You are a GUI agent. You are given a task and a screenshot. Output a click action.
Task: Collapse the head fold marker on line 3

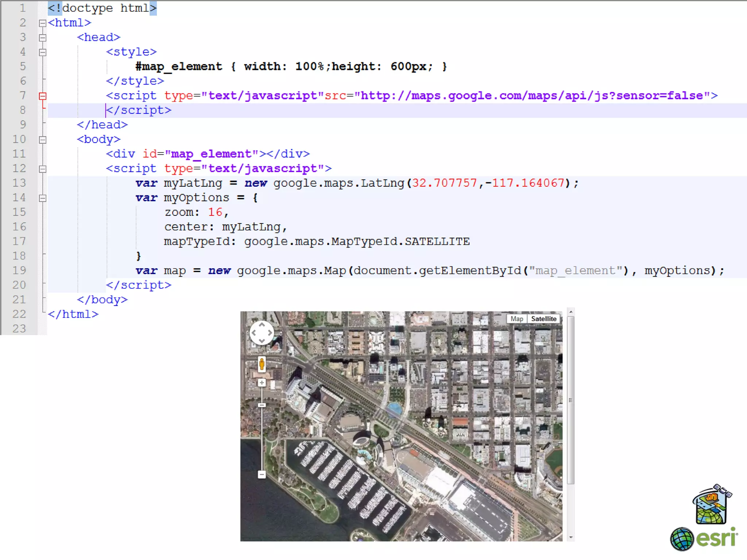point(43,38)
